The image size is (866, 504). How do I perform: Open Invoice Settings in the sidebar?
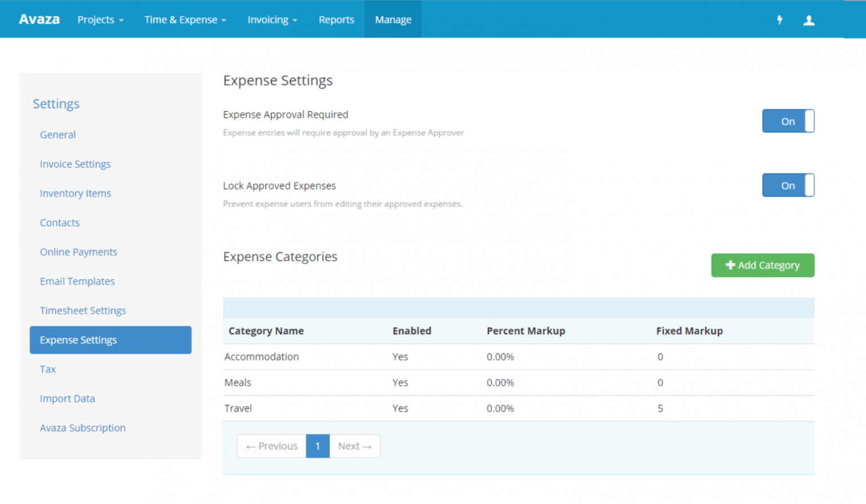(x=75, y=164)
